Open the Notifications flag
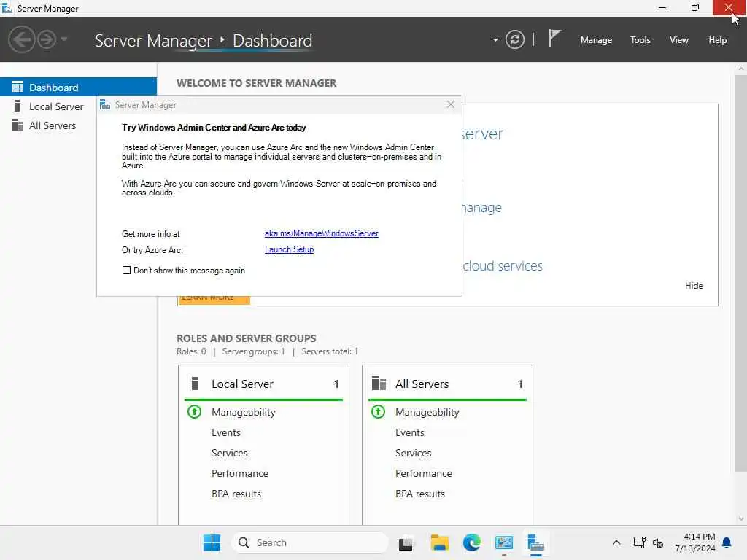Viewport: 747px width, 560px height. (554, 38)
